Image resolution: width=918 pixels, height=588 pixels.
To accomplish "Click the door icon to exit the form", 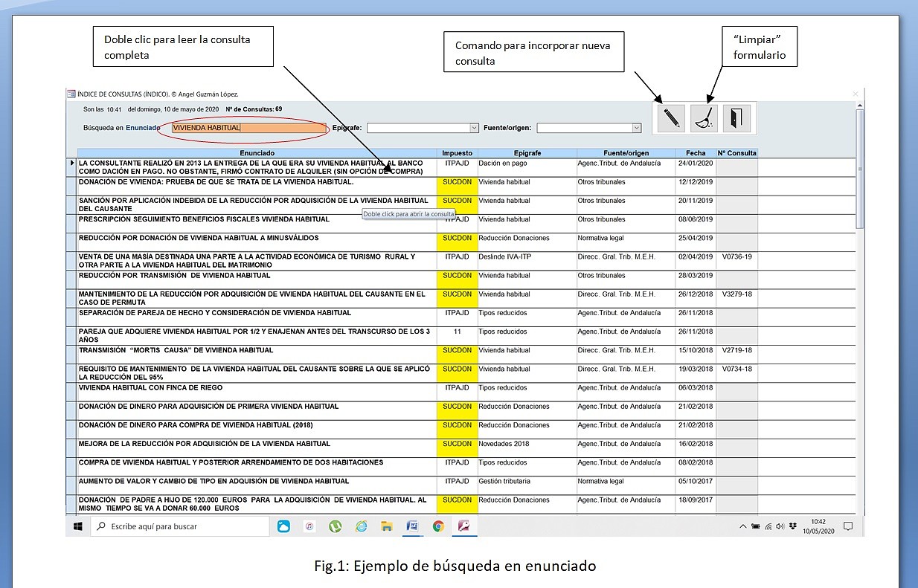I will point(736,118).
